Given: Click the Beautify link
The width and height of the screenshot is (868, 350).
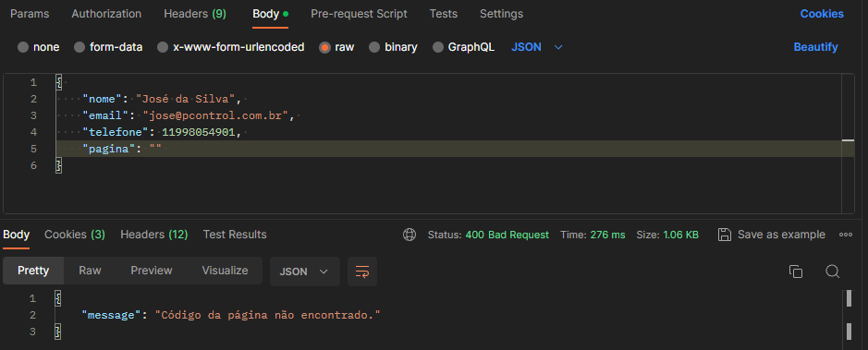Looking at the screenshot, I should coord(815,47).
